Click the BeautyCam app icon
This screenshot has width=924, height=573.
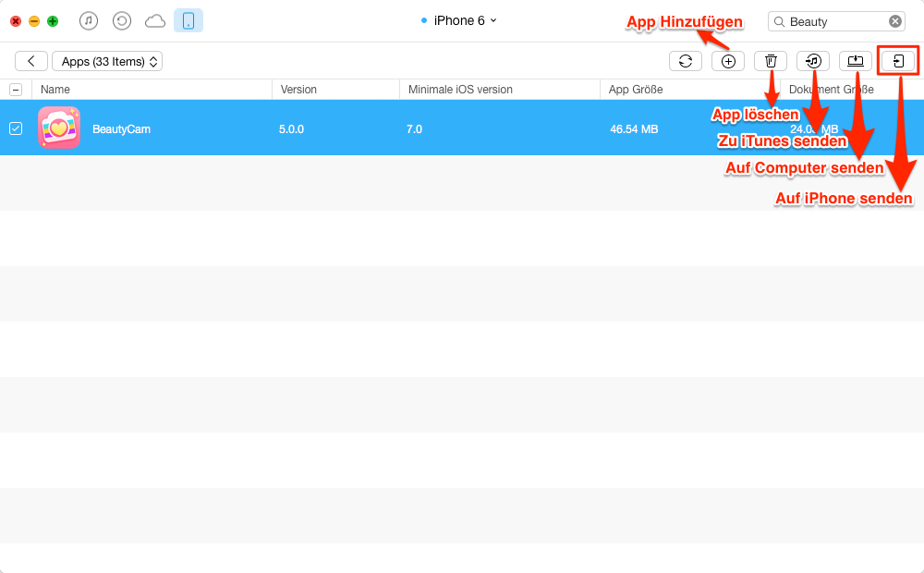[59, 128]
